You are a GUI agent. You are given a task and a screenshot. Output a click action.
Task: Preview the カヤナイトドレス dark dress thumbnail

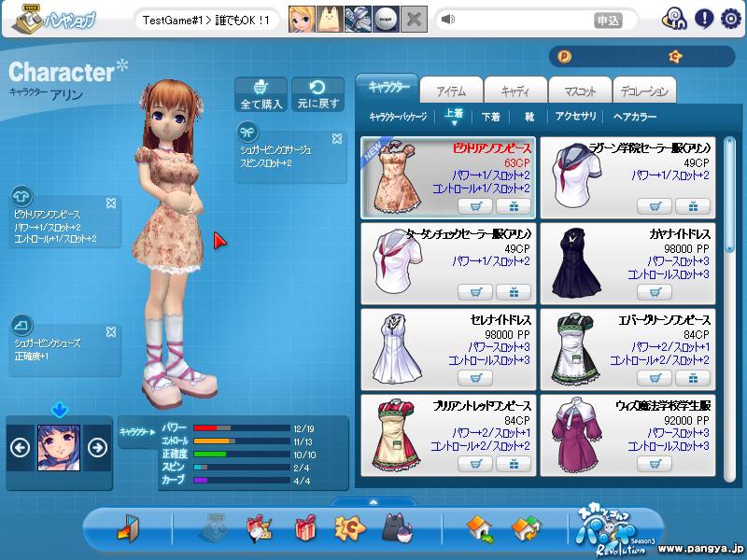click(577, 263)
